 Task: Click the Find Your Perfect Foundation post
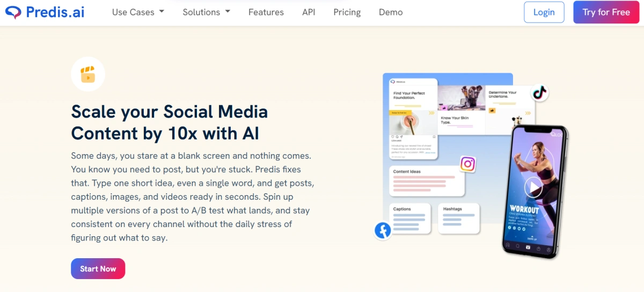click(413, 119)
